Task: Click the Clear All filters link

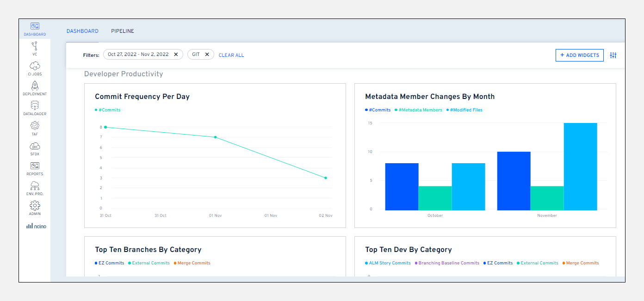Action: 231,55
